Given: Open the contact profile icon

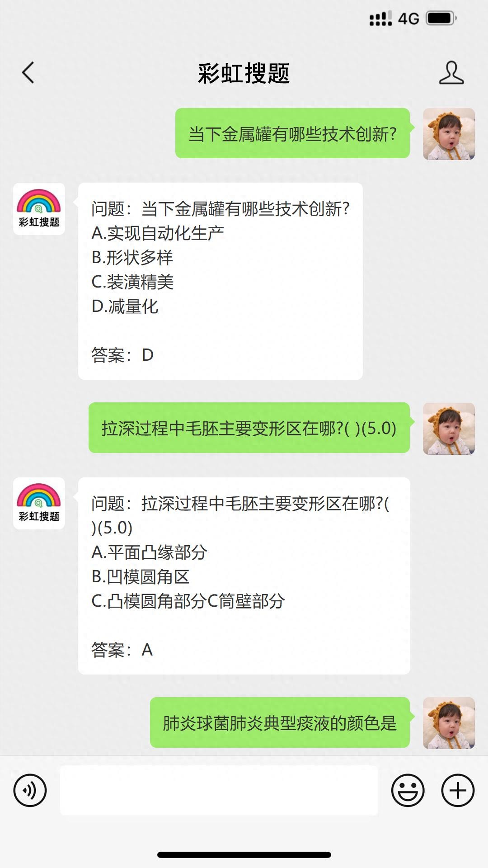Looking at the screenshot, I should [x=451, y=73].
